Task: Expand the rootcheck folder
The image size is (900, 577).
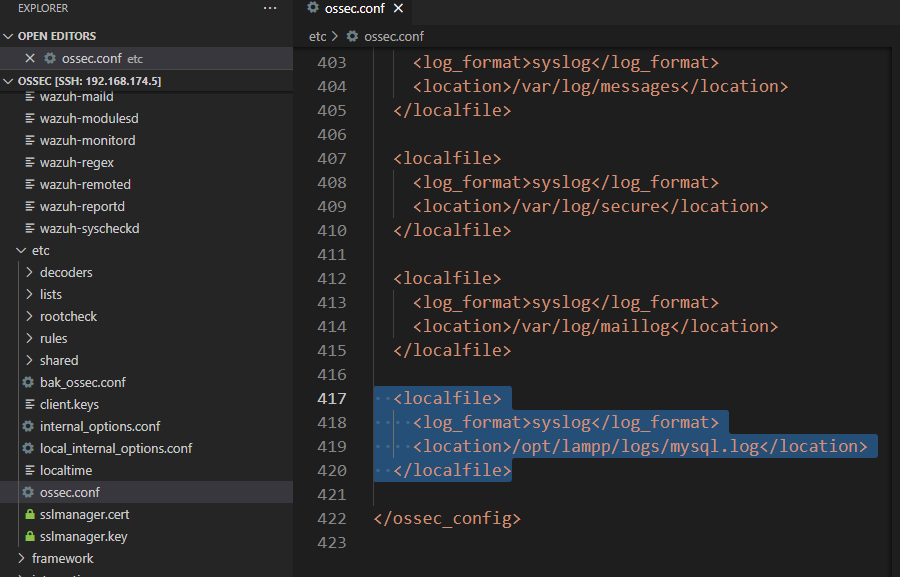Action: click(x=30, y=316)
